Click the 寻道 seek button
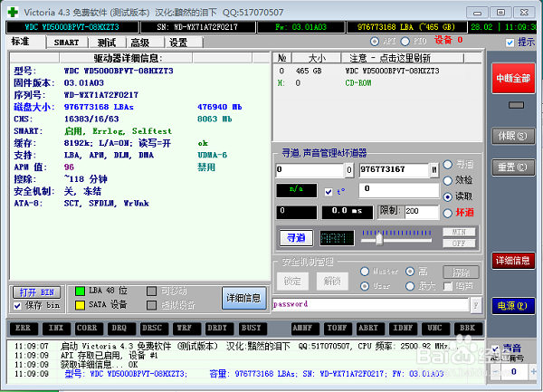 coord(296,236)
